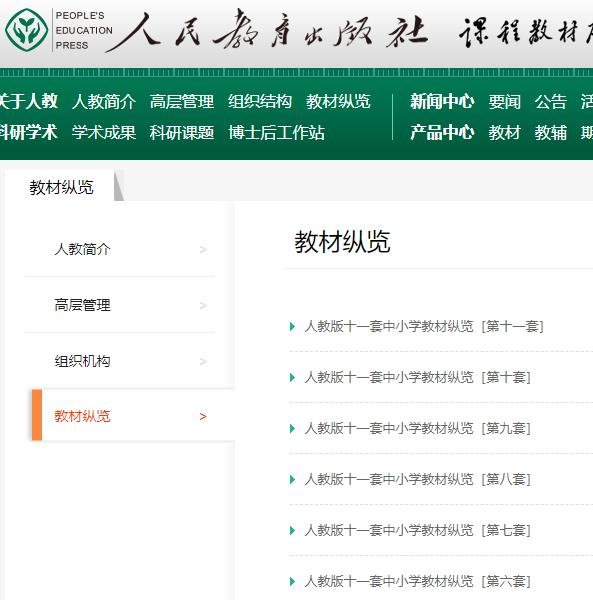Go to 新闻中心 section
Image resolution: width=593 pixels, height=600 pixels.
pyautogui.click(x=442, y=102)
